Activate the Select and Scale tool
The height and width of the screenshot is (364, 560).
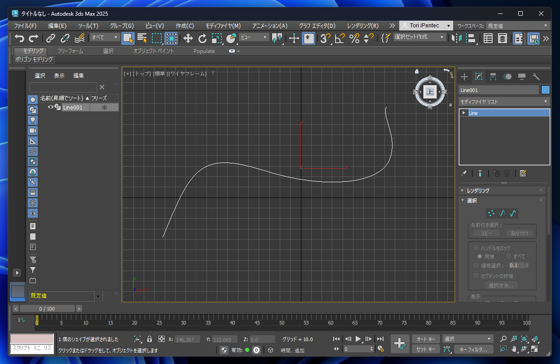pos(217,38)
